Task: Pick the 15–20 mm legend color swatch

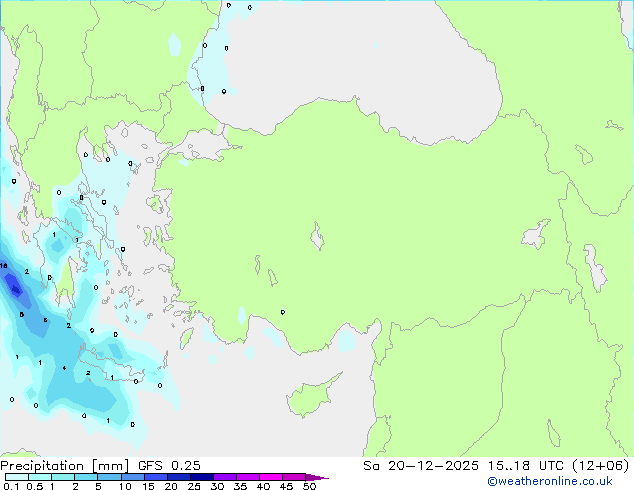Action: pyautogui.click(x=156, y=477)
